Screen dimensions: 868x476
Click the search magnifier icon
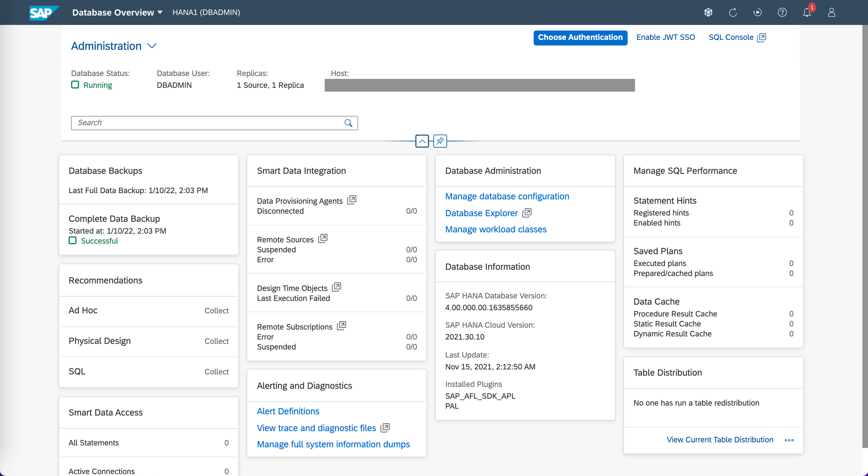[348, 123]
